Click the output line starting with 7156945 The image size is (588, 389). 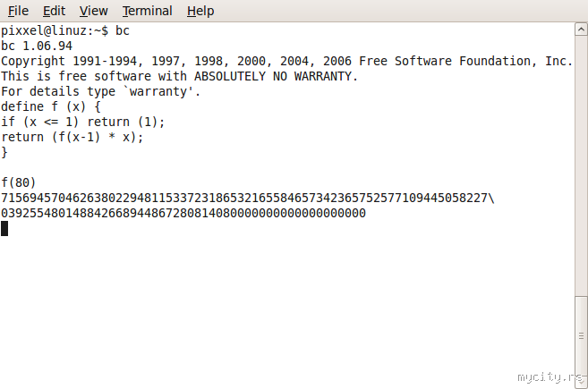(247, 198)
